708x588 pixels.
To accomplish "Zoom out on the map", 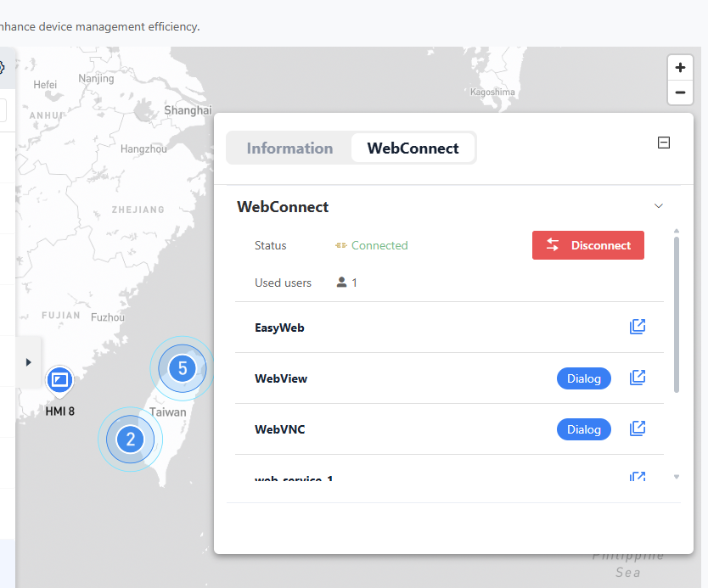I will tap(680, 92).
